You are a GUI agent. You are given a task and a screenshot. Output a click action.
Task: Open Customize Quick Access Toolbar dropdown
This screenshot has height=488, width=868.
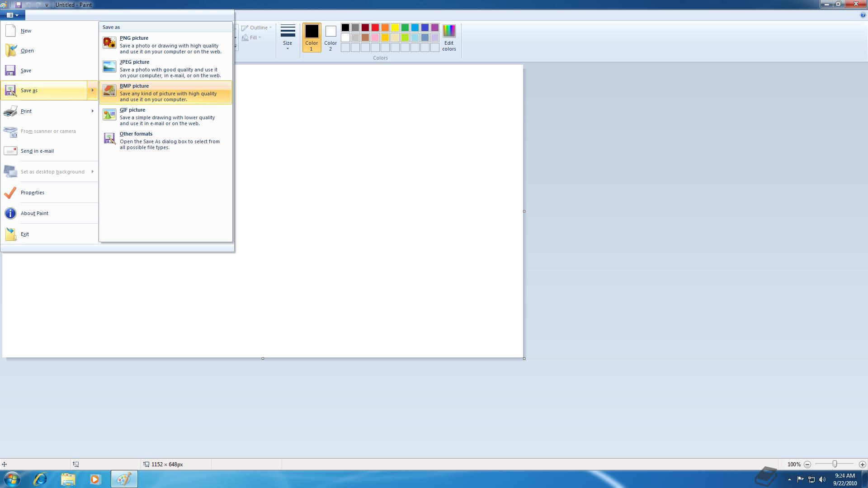(x=47, y=5)
